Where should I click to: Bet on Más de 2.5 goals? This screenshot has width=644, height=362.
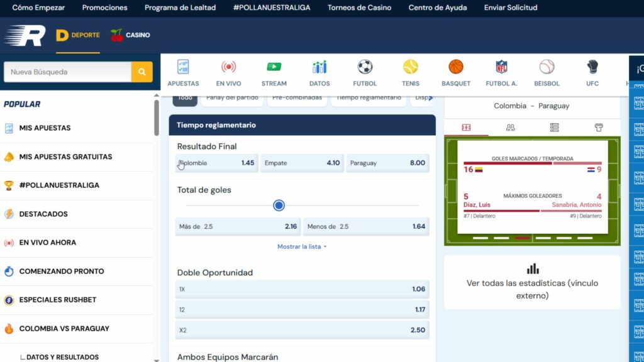[238, 226]
